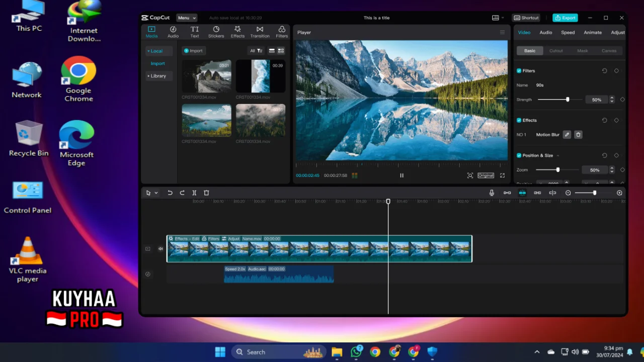
Task: Click the Import button with plus icon
Action: tap(193, 51)
